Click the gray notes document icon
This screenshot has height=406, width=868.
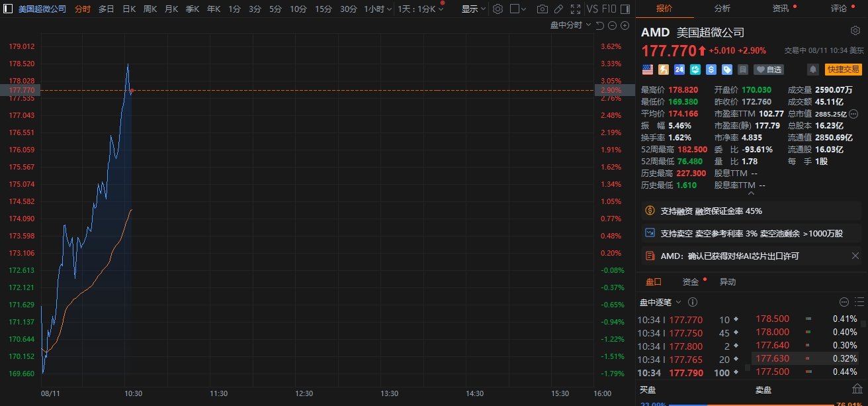(x=743, y=69)
